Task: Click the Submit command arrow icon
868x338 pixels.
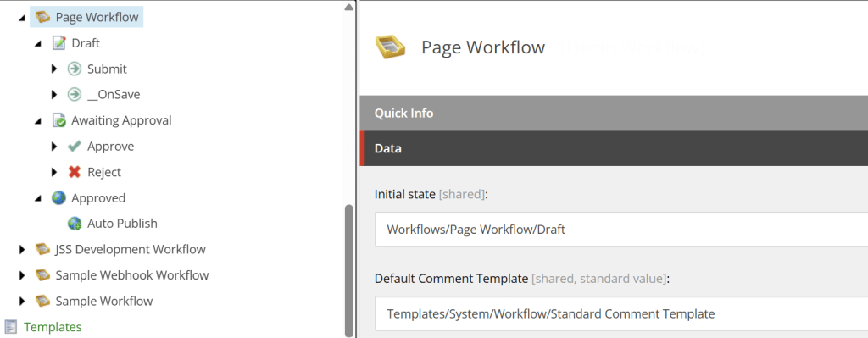Action: click(75, 69)
